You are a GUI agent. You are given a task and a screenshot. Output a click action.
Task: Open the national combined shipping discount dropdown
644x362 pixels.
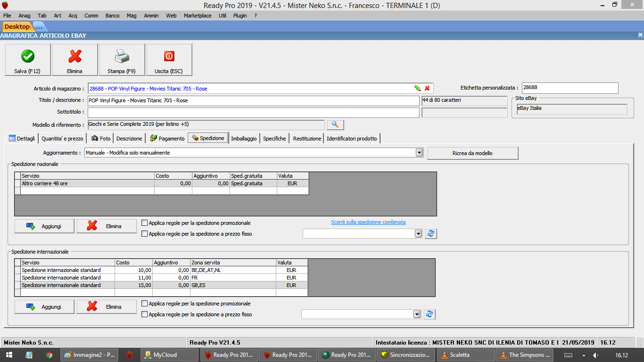pos(418,234)
